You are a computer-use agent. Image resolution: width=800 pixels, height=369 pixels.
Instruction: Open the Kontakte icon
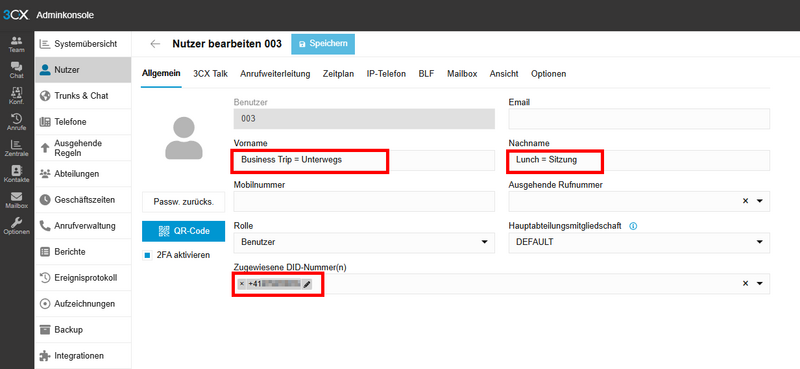[x=16, y=174]
